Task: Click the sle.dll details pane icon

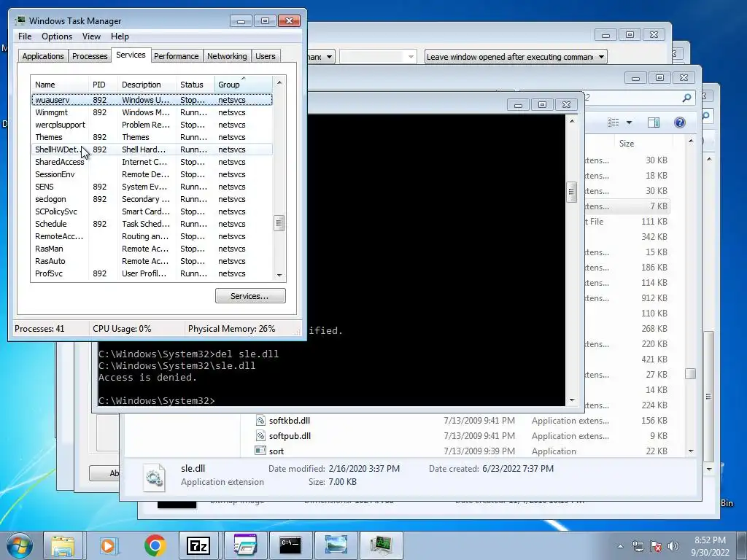Action: tap(155, 477)
